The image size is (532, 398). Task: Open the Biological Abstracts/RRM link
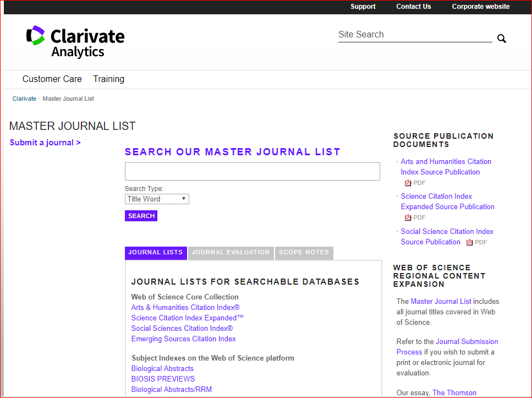coord(172,390)
